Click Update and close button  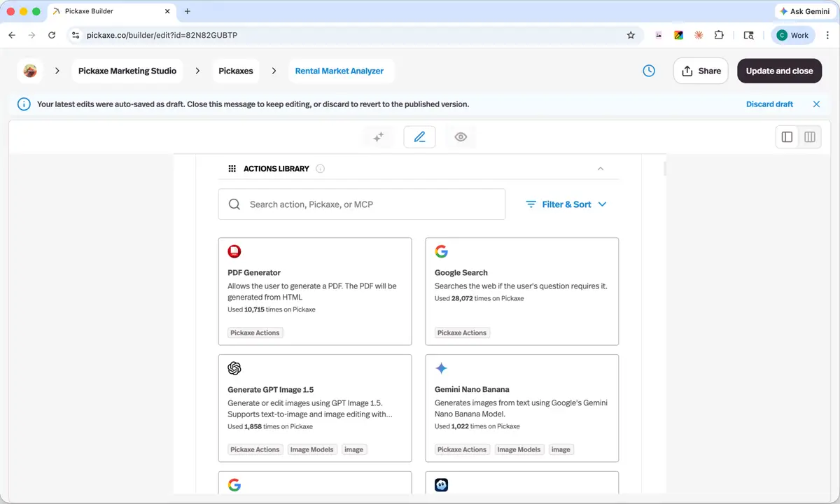[779, 71]
